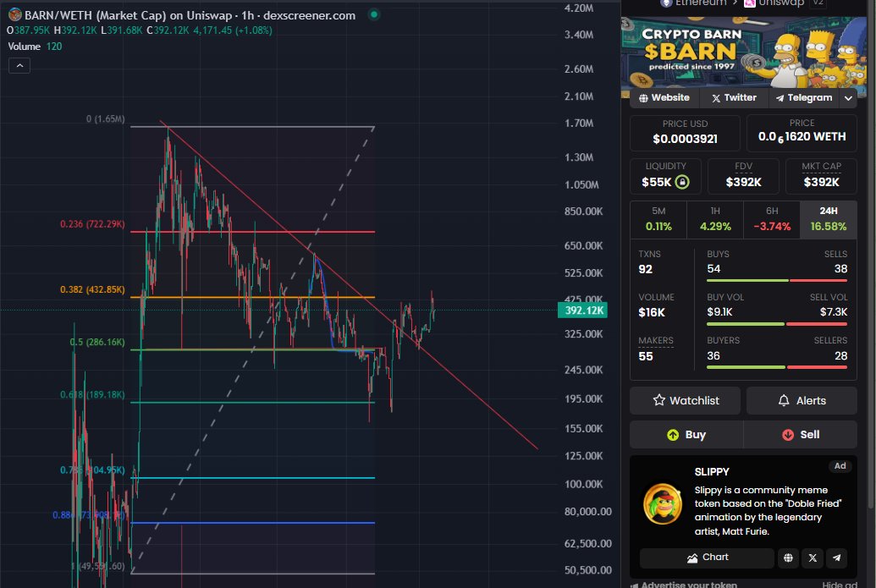Screen dimensions: 876x588
Task: Click the 392.12K current price label on axis
Action: tap(582, 310)
